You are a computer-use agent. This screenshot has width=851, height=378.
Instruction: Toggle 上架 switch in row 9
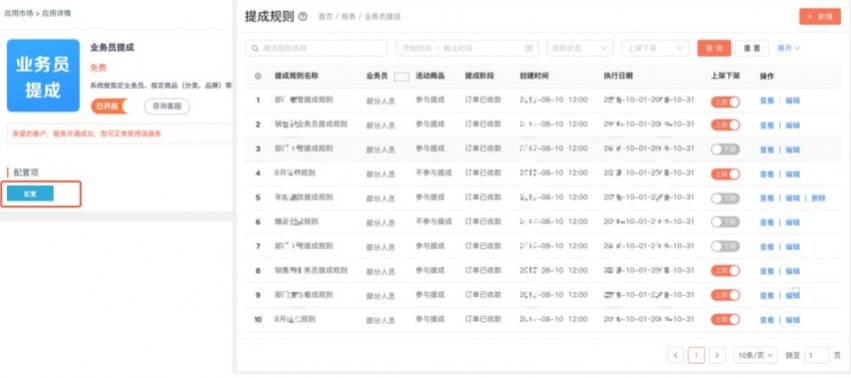coord(726,295)
